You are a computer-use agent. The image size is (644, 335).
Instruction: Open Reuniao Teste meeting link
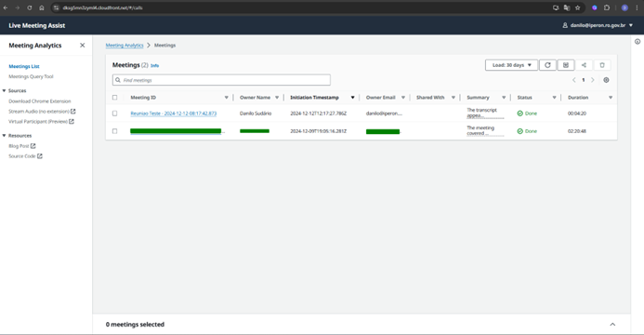[174, 114]
